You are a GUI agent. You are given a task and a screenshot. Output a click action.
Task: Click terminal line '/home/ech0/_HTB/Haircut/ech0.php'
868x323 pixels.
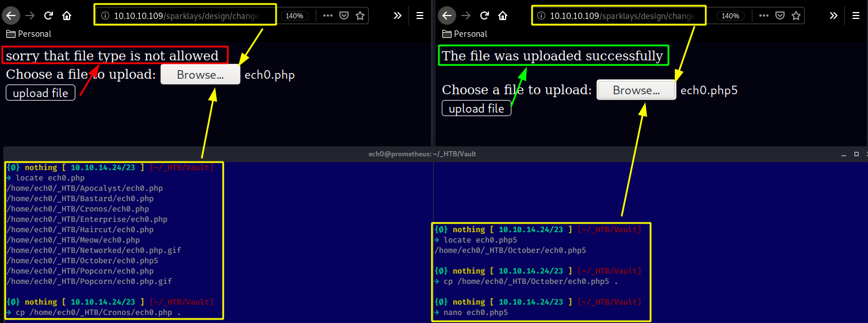pyautogui.click(x=80, y=230)
